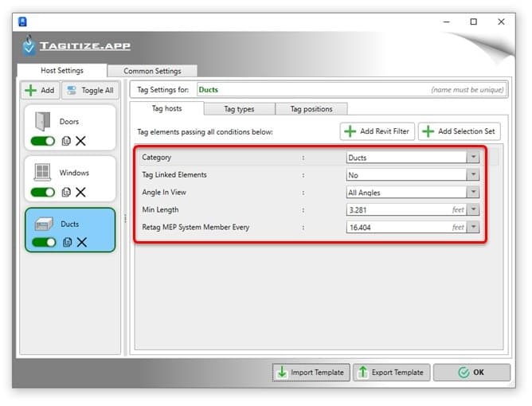532x406 pixels.
Task: Click Add Selection Set button
Action: pyautogui.click(x=460, y=131)
